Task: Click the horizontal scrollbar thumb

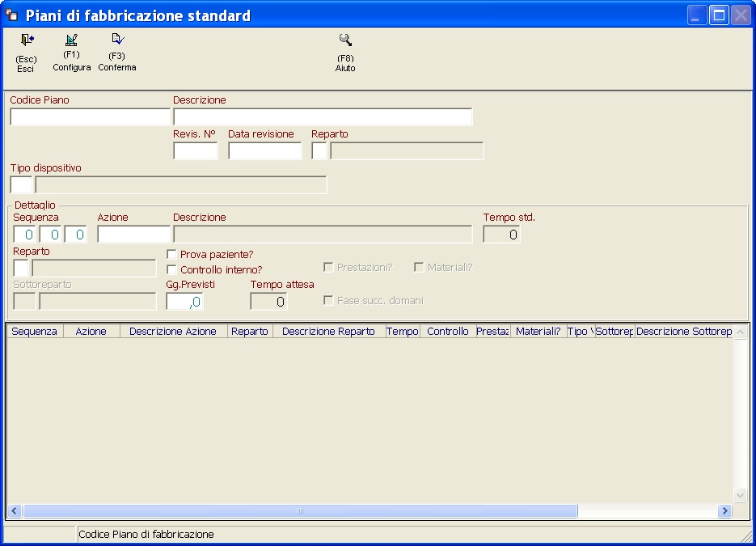Action: click(300, 510)
